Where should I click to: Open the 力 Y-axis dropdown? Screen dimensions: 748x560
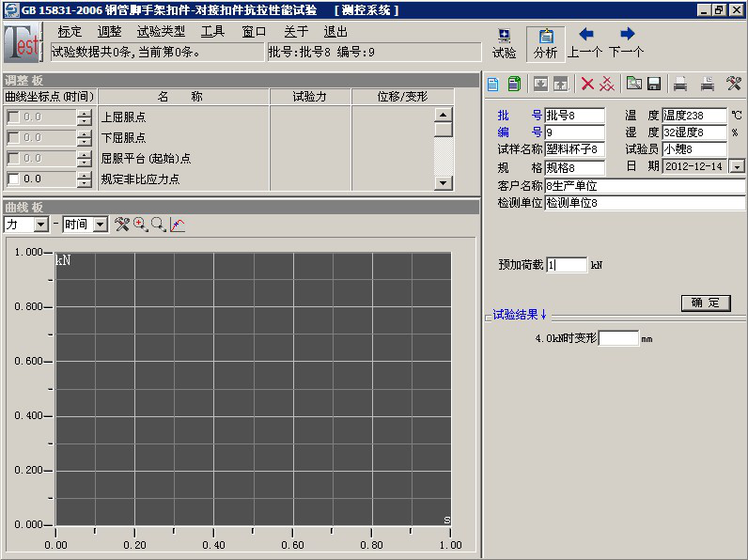[x=40, y=225]
